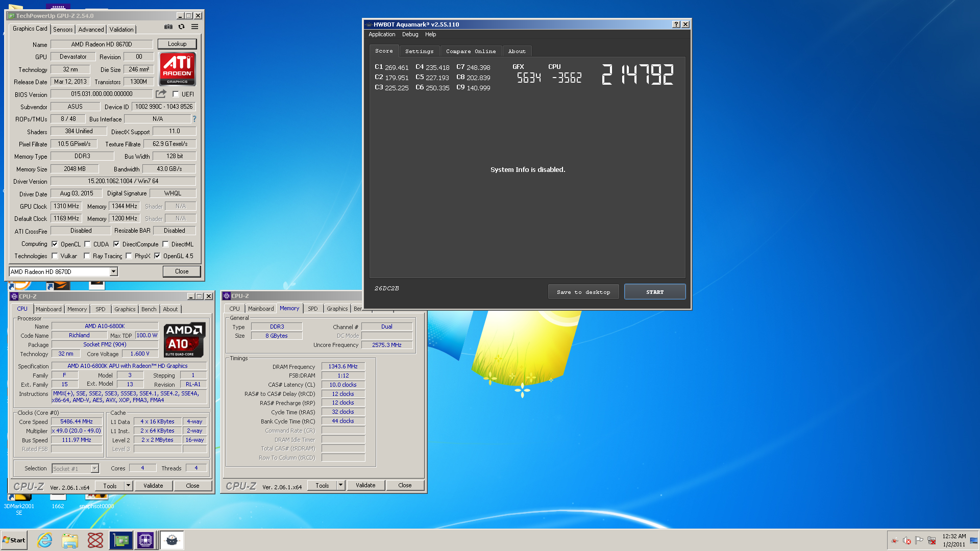Click the BIOS version share/export icon
This screenshot has height=551, width=980.
pos(161,94)
